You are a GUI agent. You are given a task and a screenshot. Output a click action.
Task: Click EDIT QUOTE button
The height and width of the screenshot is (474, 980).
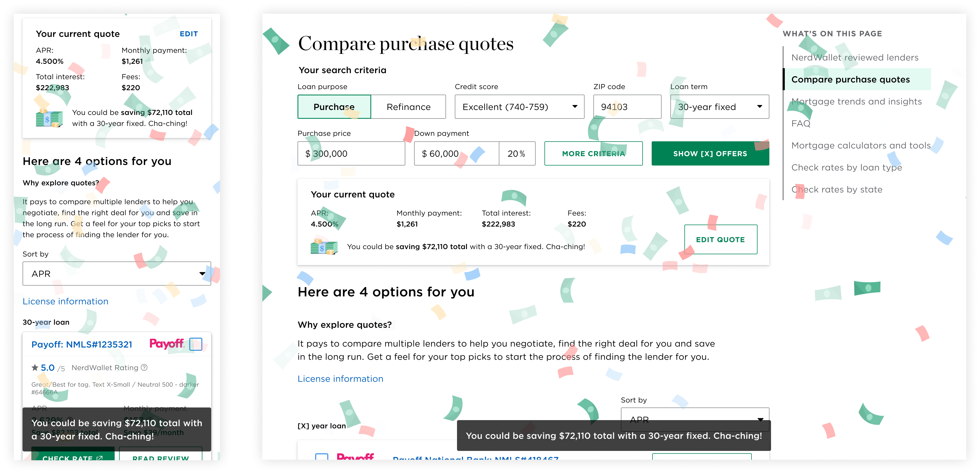pos(720,240)
